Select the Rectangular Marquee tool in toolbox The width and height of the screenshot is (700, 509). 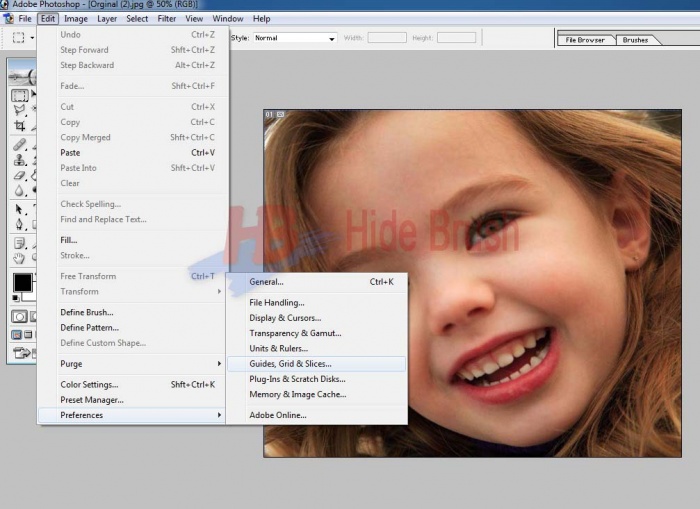click(19, 96)
